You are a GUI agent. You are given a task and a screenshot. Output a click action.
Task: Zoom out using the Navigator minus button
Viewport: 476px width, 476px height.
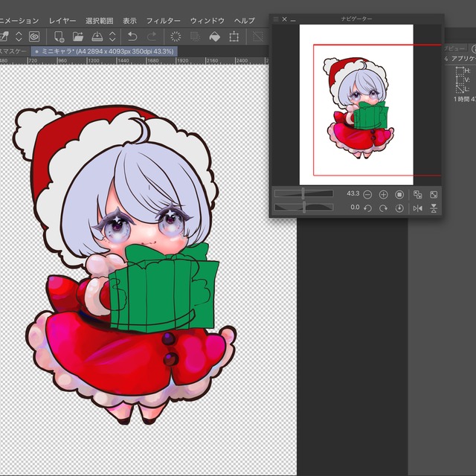click(x=368, y=194)
